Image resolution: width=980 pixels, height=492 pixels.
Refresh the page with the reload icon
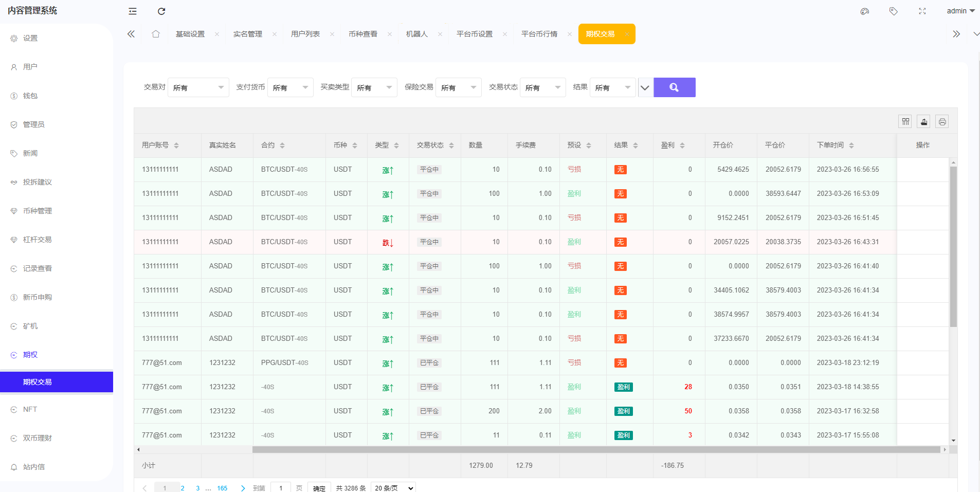point(161,11)
